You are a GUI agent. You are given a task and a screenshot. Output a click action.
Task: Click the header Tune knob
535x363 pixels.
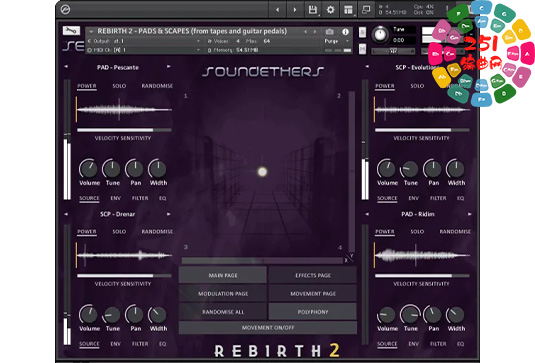point(380,34)
